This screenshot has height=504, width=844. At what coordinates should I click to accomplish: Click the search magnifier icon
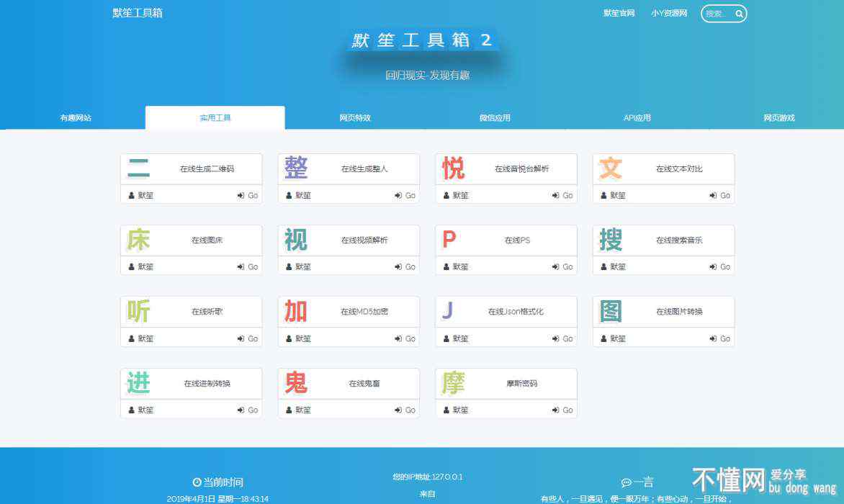click(739, 14)
